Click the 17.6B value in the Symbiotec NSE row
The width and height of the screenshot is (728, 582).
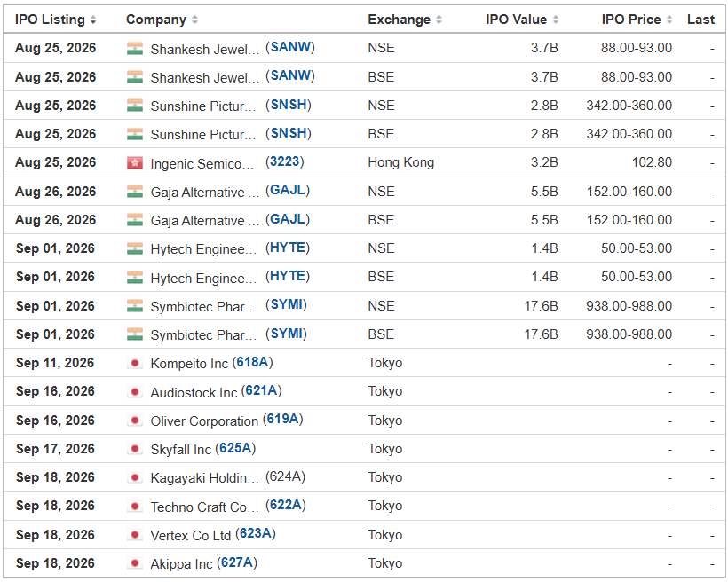coord(541,306)
